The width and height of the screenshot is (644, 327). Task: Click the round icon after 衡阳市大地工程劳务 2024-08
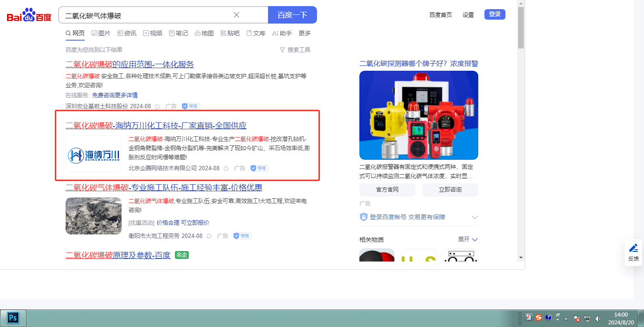(209, 236)
